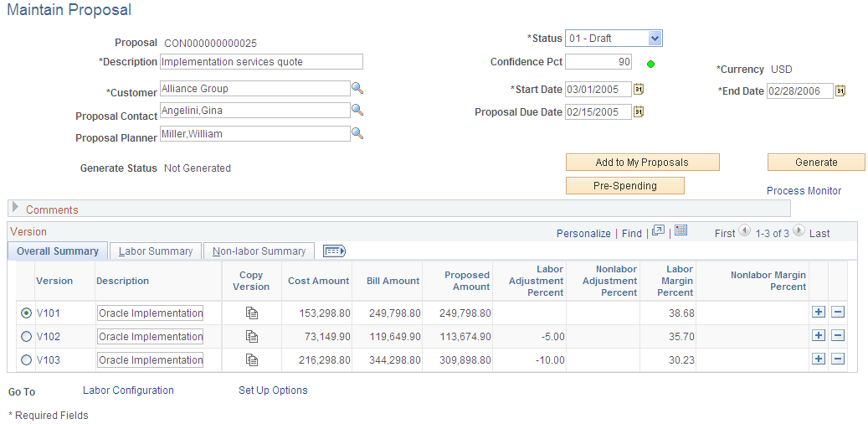This screenshot has width=868, height=424.
Task: Switch to Non-labor Summary tab
Action: pyautogui.click(x=259, y=251)
